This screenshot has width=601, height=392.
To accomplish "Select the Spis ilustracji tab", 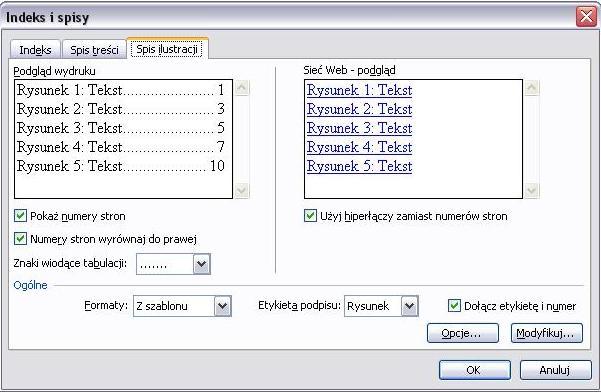I will [x=167, y=49].
